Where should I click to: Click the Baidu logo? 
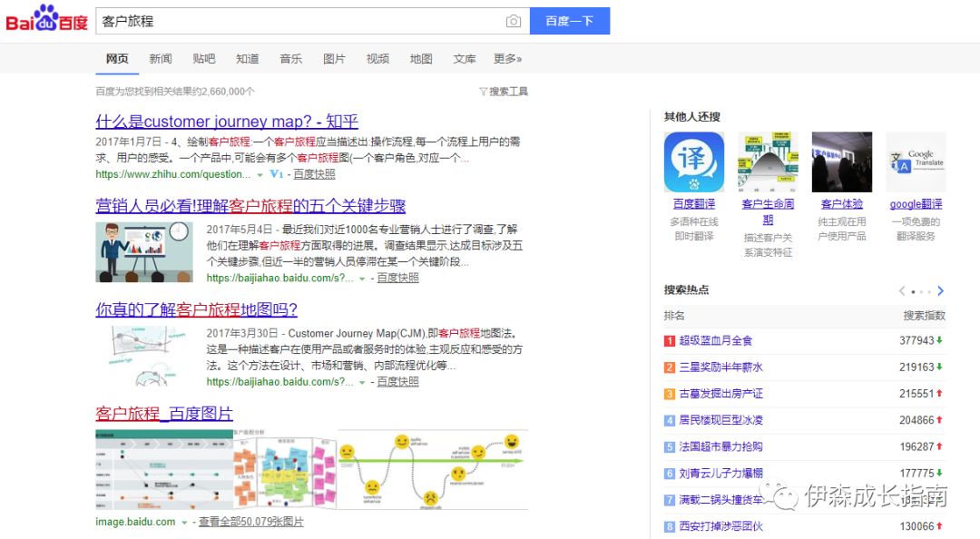[x=47, y=19]
